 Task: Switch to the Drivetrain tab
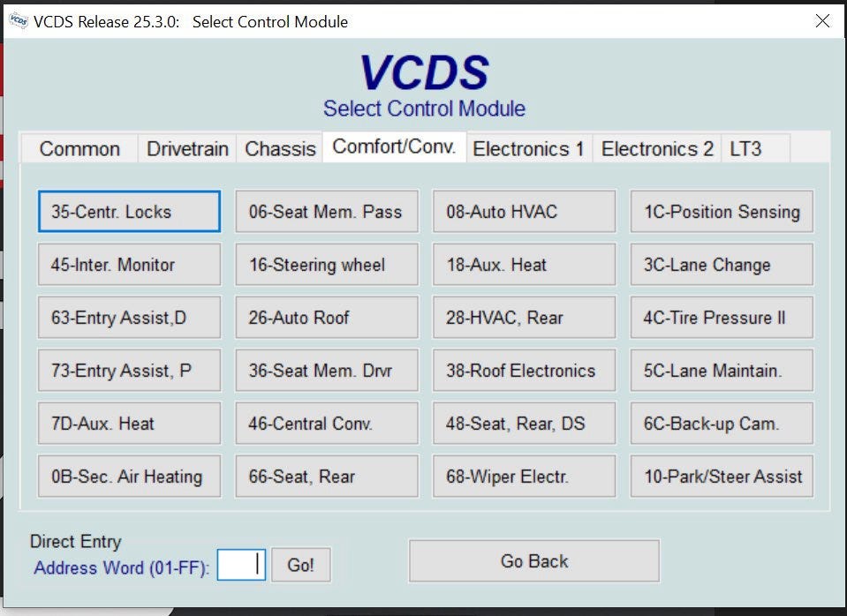[187, 148]
